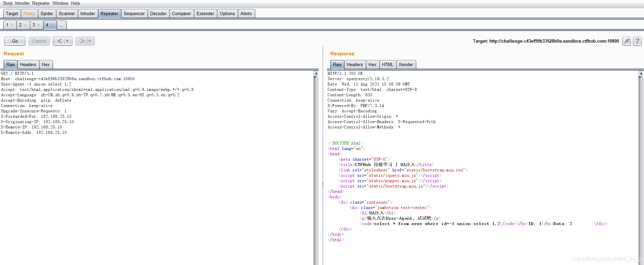
Task: Open the Window menu
Action: point(60,3)
